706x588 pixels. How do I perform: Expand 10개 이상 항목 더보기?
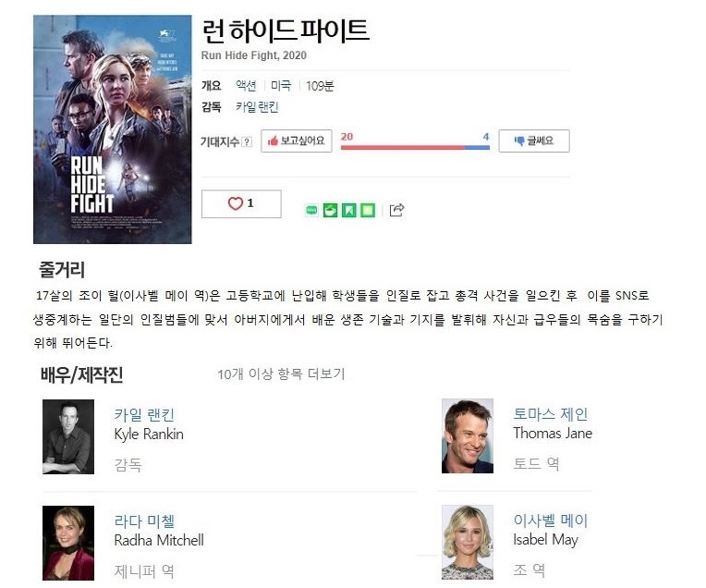pos(281,374)
